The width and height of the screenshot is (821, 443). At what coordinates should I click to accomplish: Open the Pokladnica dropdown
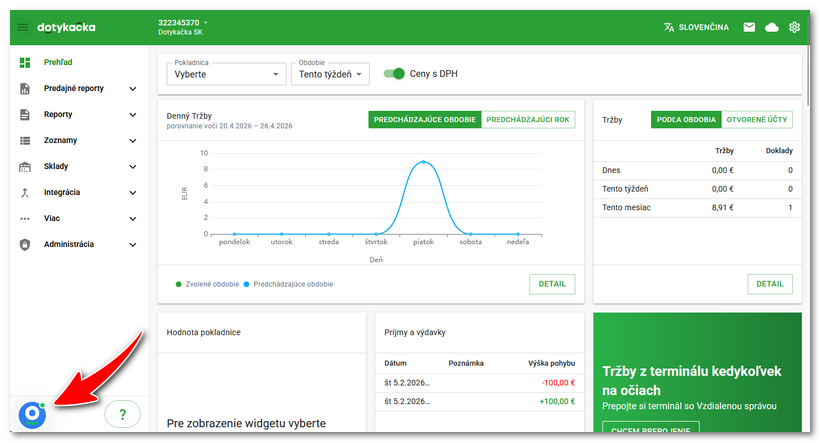click(x=228, y=74)
